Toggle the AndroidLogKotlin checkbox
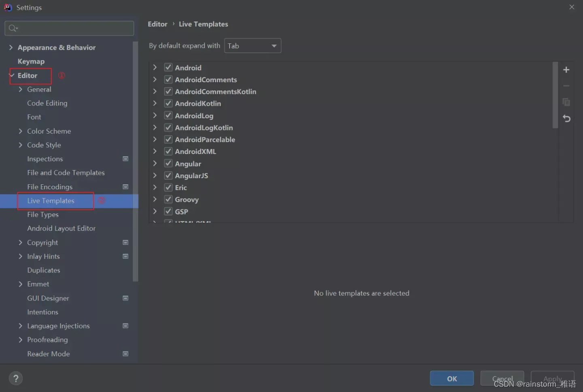This screenshot has width=583, height=392. [x=168, y=127]
